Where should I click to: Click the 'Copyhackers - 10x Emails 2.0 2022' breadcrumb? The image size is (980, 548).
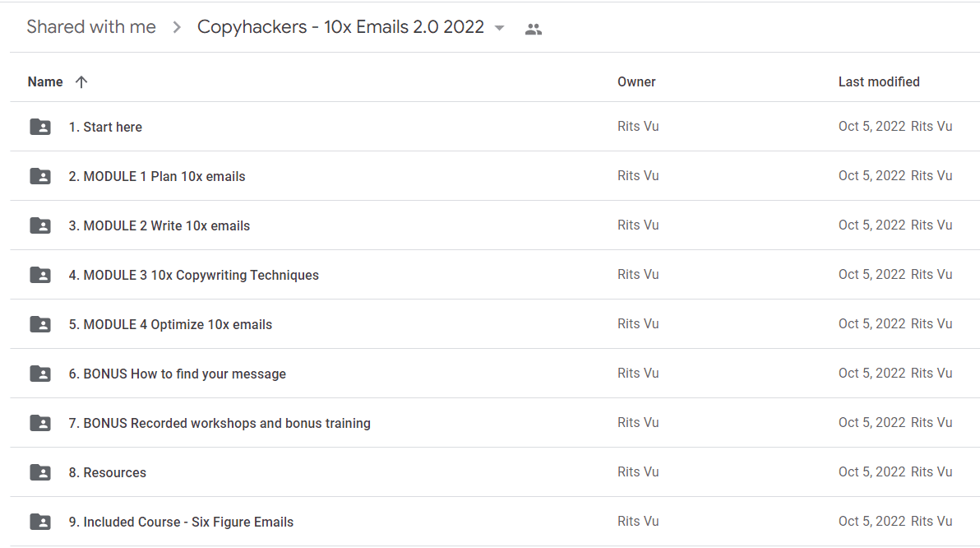tap(340, 27)
